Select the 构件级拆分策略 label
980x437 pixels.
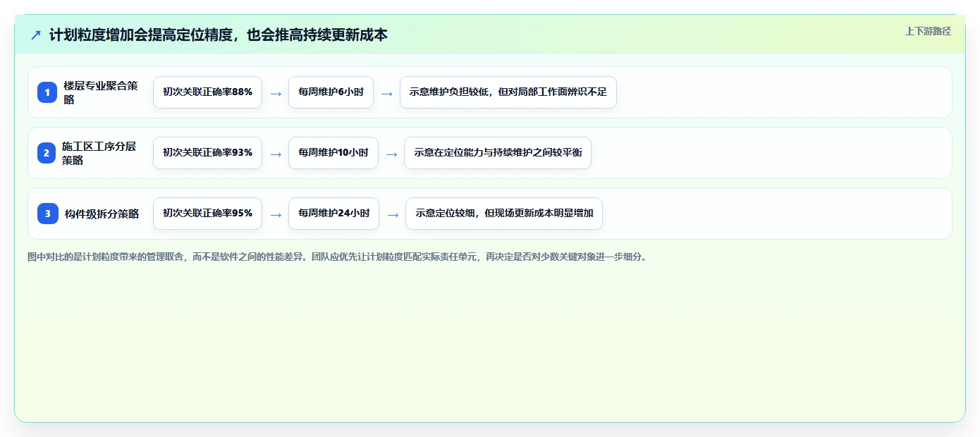click(102, 214)
